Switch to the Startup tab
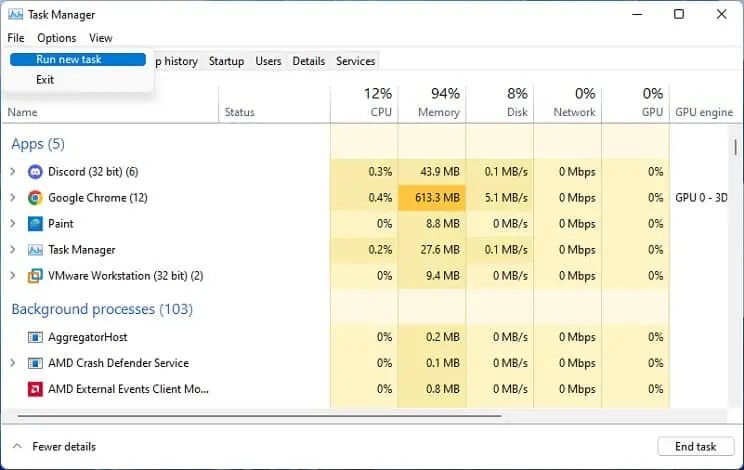744x470 pixels. click(x=226, y=61)
